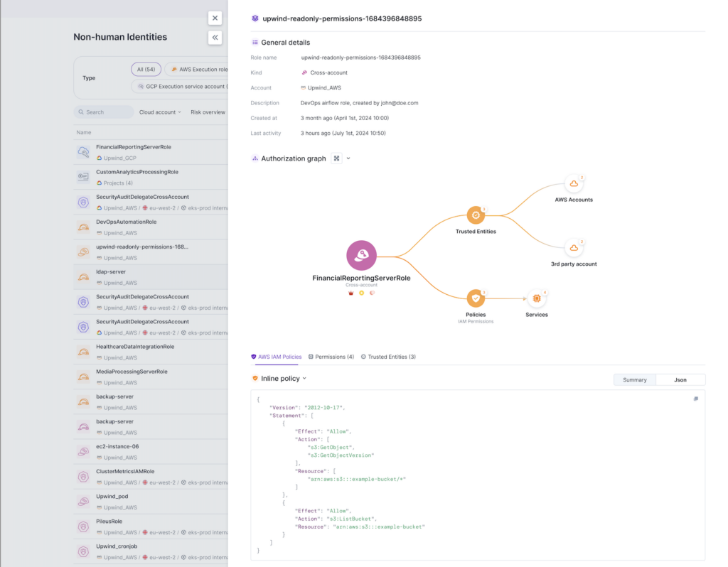Select the PileusRole identity name
Image resolution: width=728 pixels, height=567 pixels.
coord(109,522)
